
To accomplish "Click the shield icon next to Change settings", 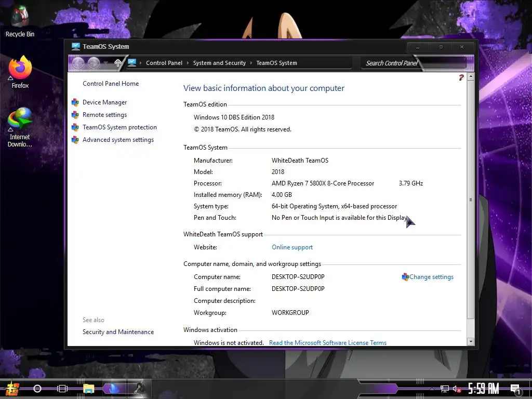I will coord(405,277).
